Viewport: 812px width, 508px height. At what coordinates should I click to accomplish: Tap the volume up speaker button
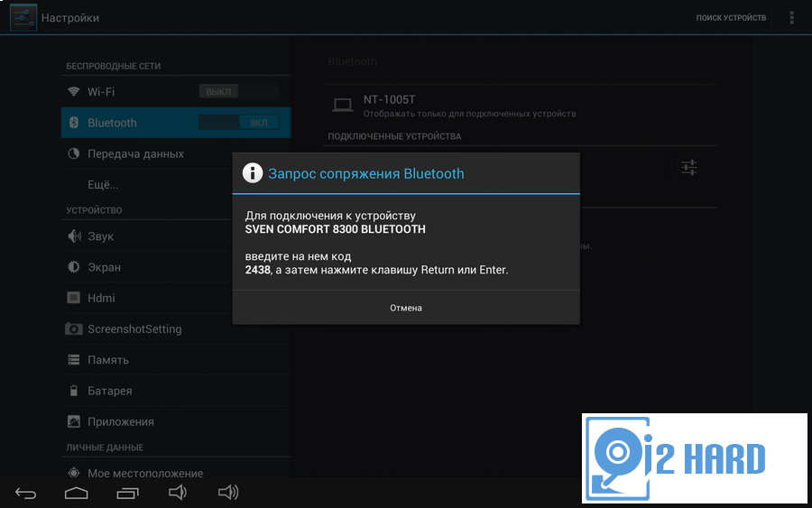point(228,493)
